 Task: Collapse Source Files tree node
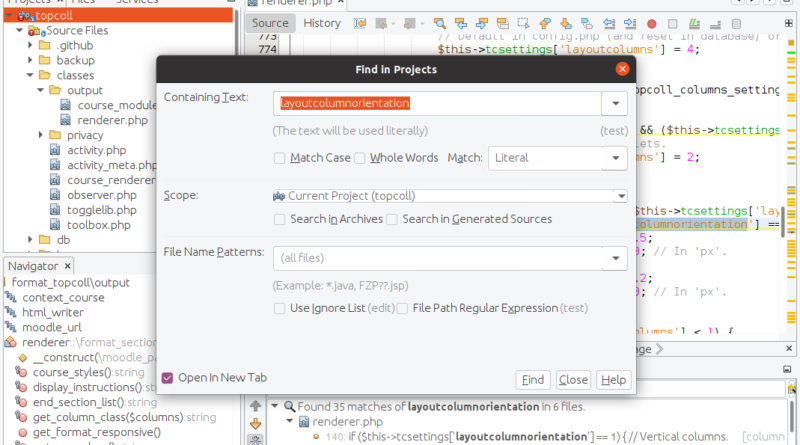click(x=19, y=30)
